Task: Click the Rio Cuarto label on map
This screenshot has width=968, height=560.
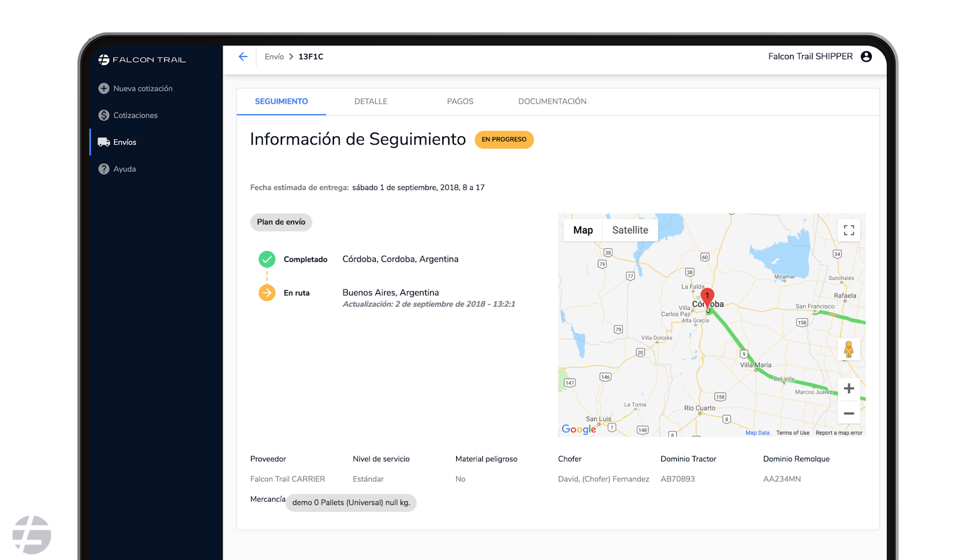Action: point(700,408)
